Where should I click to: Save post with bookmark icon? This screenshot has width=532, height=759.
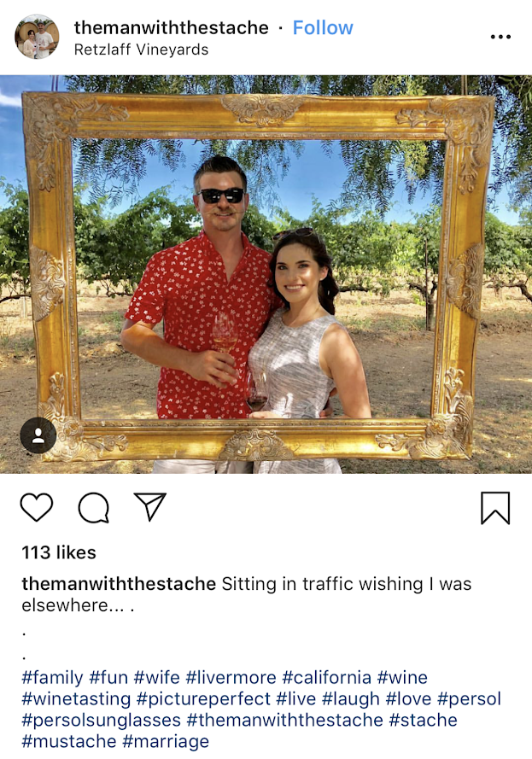coord(495,508)
